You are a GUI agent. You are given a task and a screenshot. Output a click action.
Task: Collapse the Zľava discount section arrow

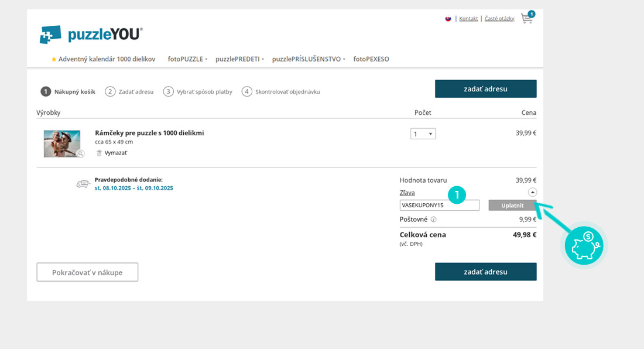(x=532, y=192)
